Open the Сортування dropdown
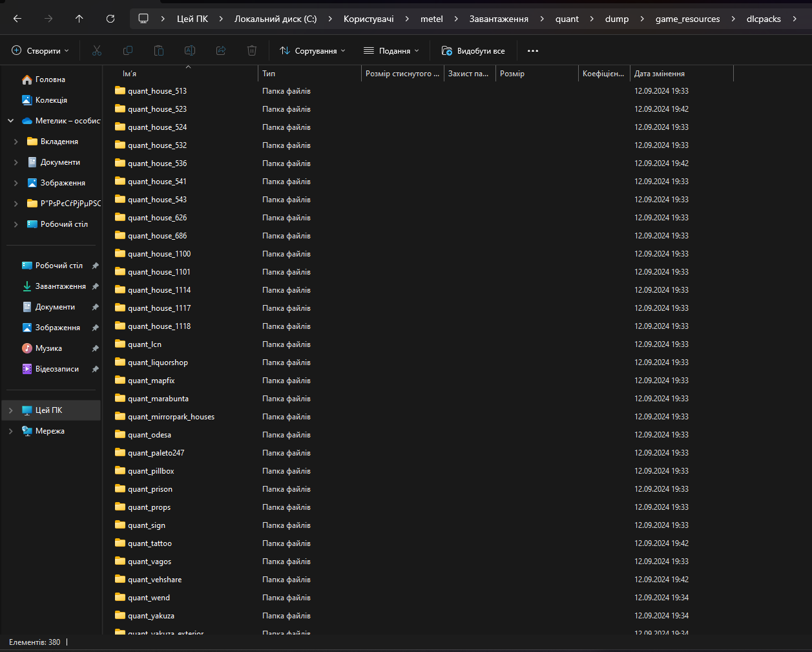Viewport: 812px width, 652px height. tap(313, 50)
